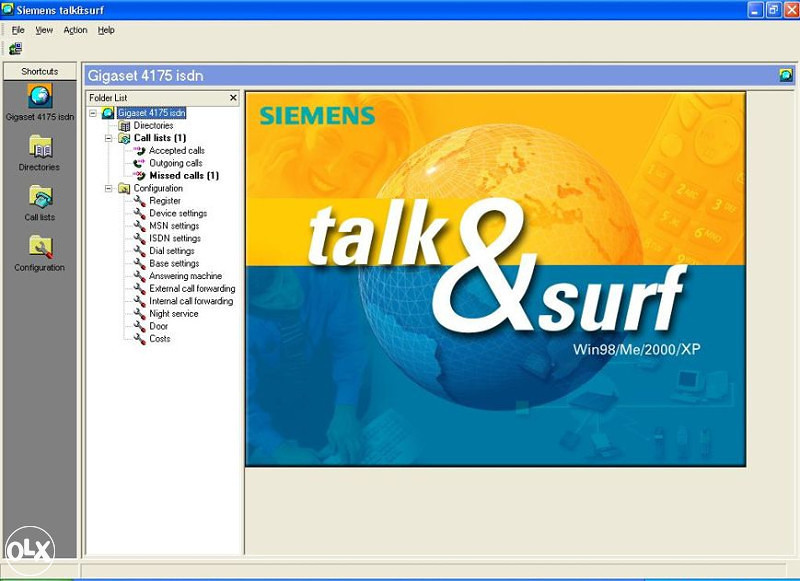Click the talk&surf splash image
Image resolution: width=800 pixels, height=581 pixels.
pyautogui.click(x=495, y=279)
